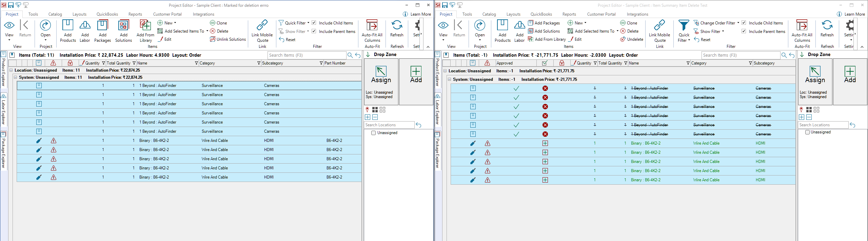868x241 pixels.
Task: Click Refresh icon in right window ribbon
Action: tap(827, 25)
